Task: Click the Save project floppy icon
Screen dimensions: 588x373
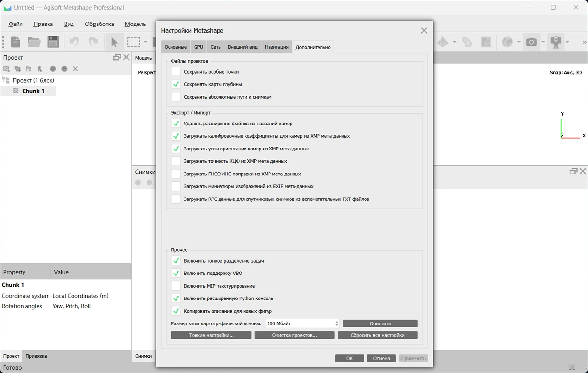Action: click(53, 42)
